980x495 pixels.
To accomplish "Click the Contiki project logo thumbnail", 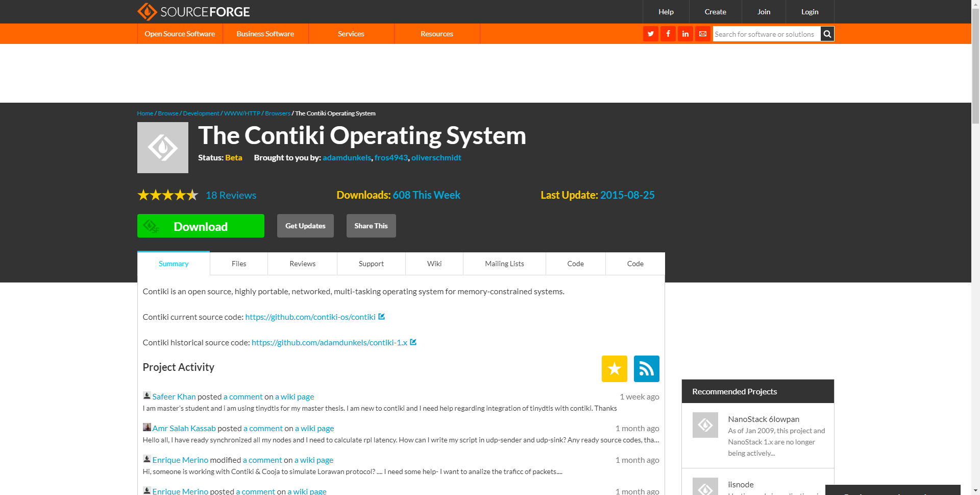I will coord(162,147).
